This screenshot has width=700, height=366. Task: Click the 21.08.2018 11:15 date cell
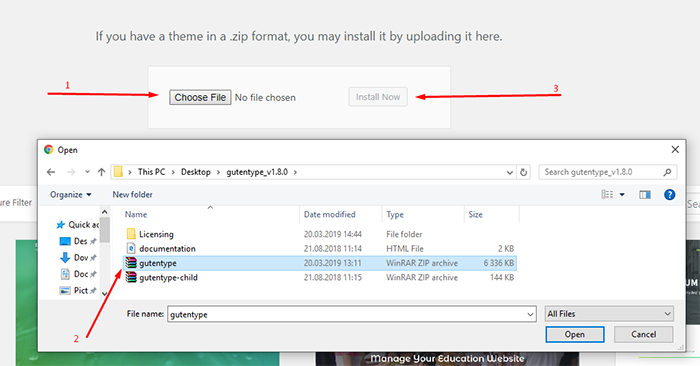click(333, 277)
